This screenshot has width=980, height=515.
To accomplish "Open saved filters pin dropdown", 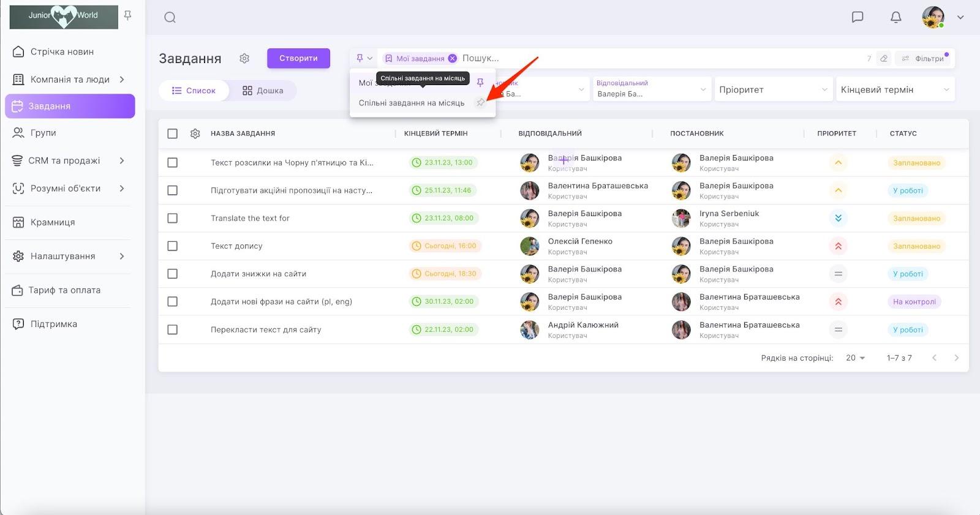I will tap(364, 58).
